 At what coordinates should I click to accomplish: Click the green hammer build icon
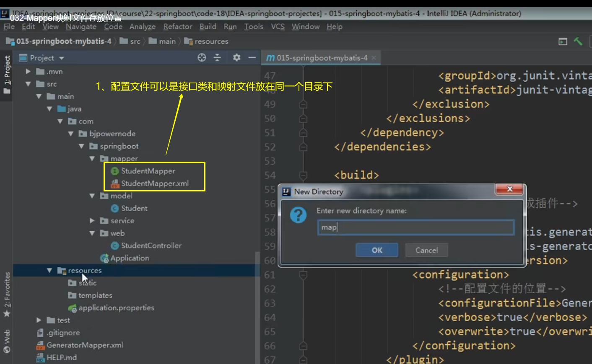pyautogui.click(x=578, y=41)
